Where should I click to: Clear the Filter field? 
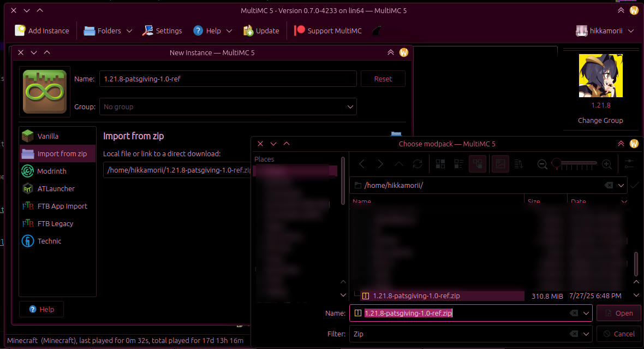click(574, 334)
